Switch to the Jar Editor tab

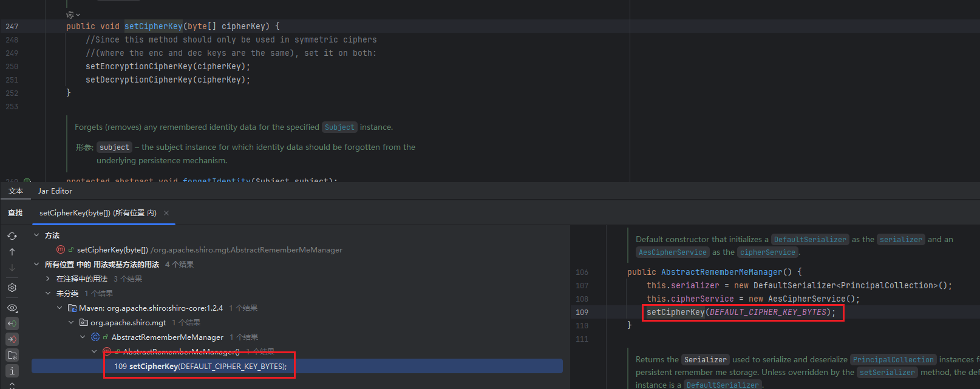[55, 191]
